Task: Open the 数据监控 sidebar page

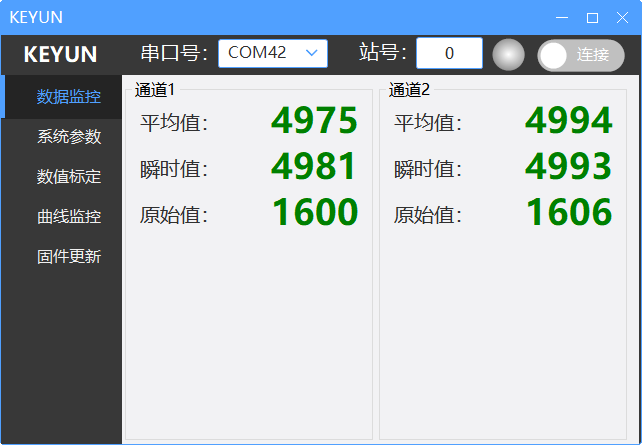Action: 61,97
